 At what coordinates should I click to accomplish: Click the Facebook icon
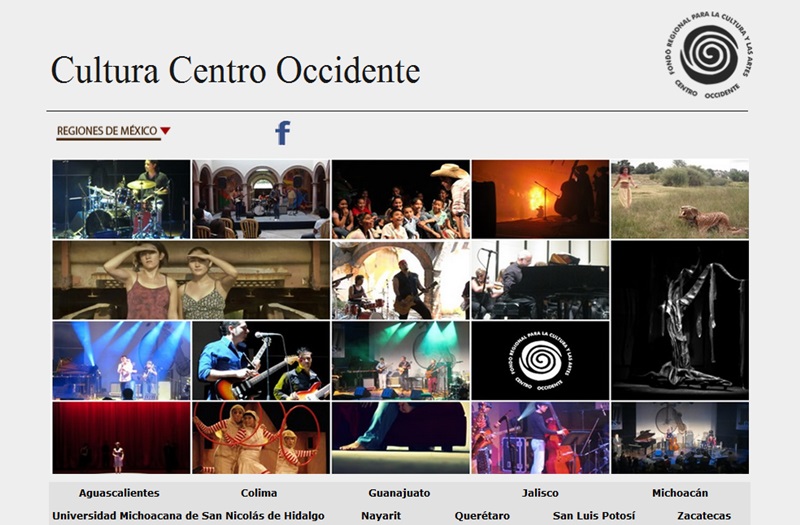(x=283, y=133)
